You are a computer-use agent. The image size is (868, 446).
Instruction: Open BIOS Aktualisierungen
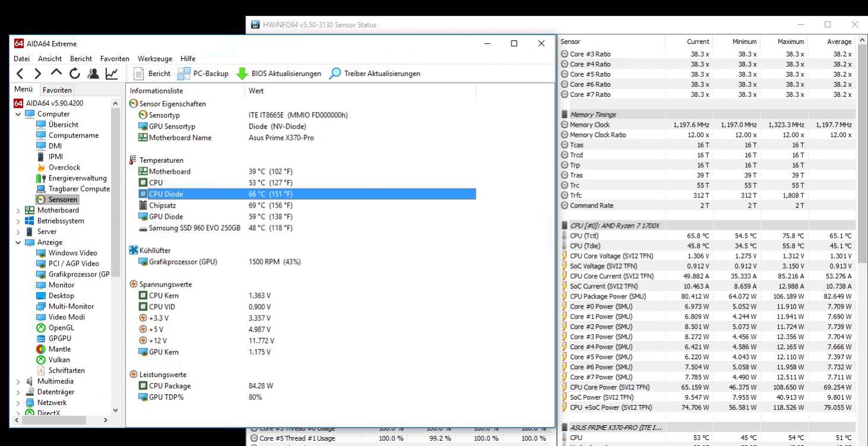click(x=279, y=74)
